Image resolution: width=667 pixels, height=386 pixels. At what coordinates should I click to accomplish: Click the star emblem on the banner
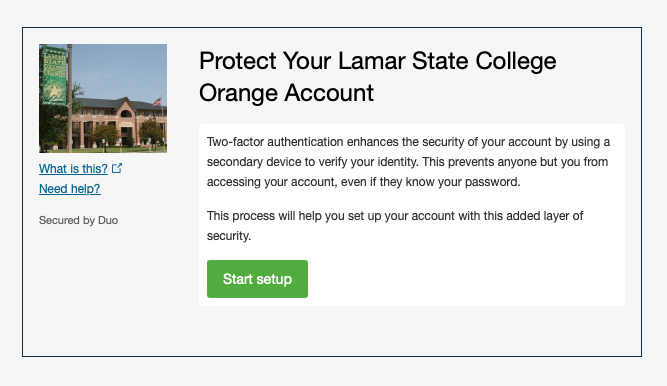(54, 91)
